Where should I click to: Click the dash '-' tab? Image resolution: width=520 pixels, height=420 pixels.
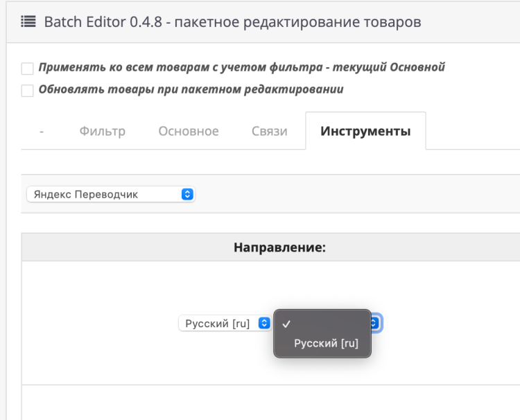42,131
